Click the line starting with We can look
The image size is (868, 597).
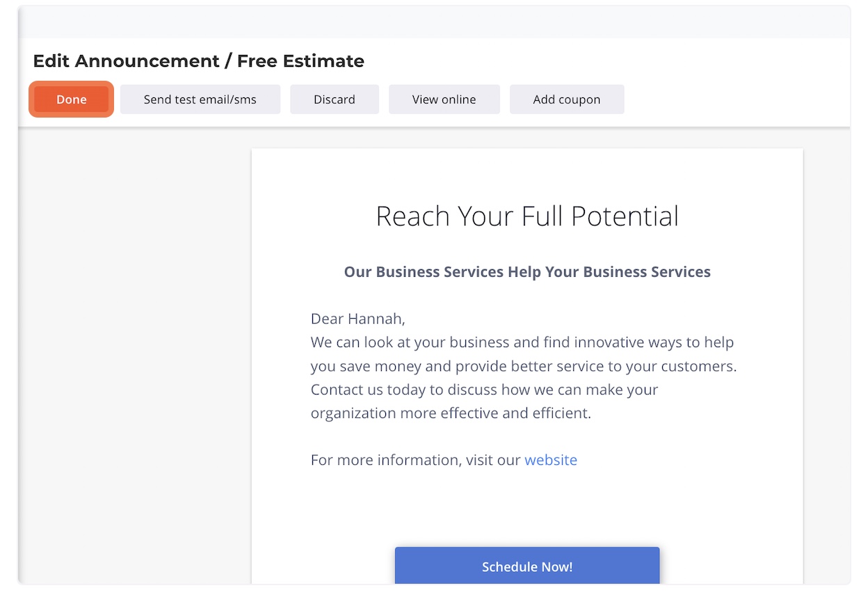522,342
